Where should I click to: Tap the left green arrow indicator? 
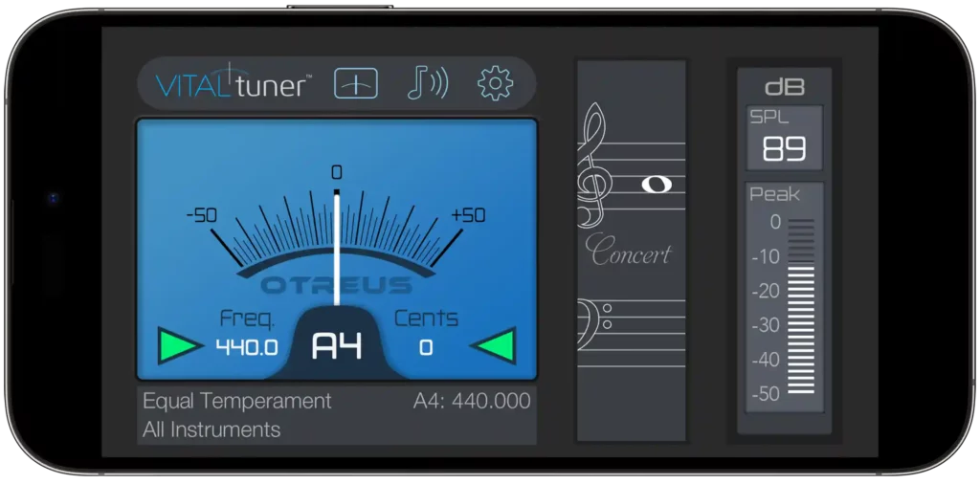click(180, 345)
